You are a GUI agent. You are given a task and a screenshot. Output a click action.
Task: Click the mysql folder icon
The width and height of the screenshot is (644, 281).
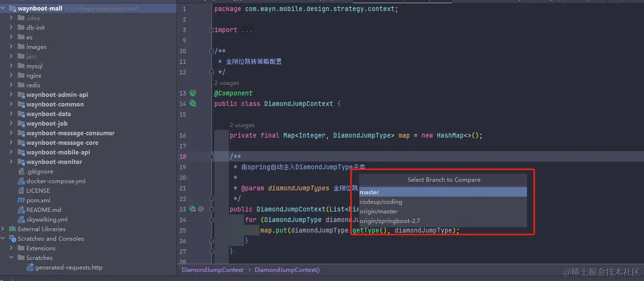click(x=21, y=66)
